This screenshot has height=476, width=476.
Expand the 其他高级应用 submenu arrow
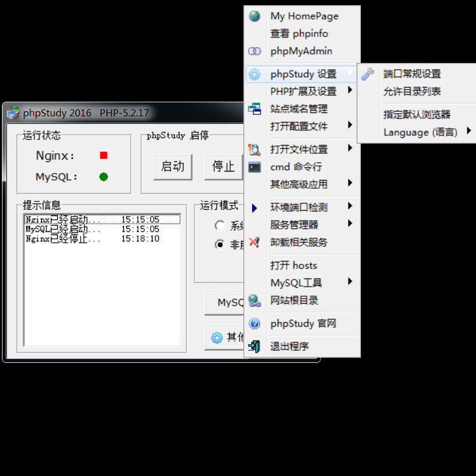350,183
